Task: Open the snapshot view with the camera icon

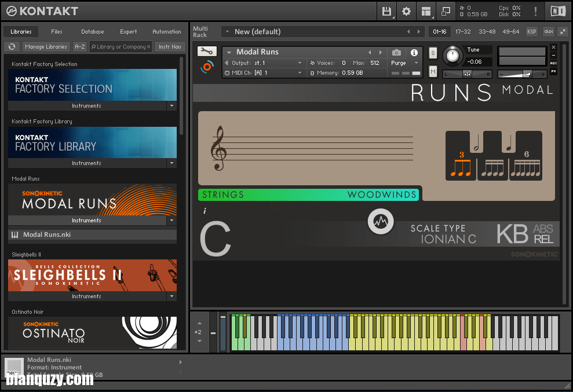Action: pyautogui.click(x=396, y=53)
